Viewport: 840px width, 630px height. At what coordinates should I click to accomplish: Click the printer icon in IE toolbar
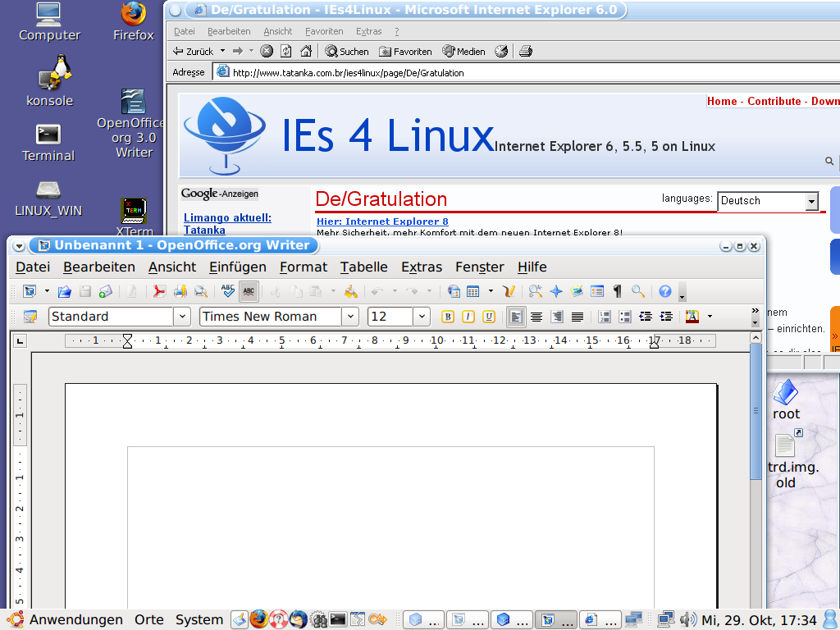click(525, 51)
